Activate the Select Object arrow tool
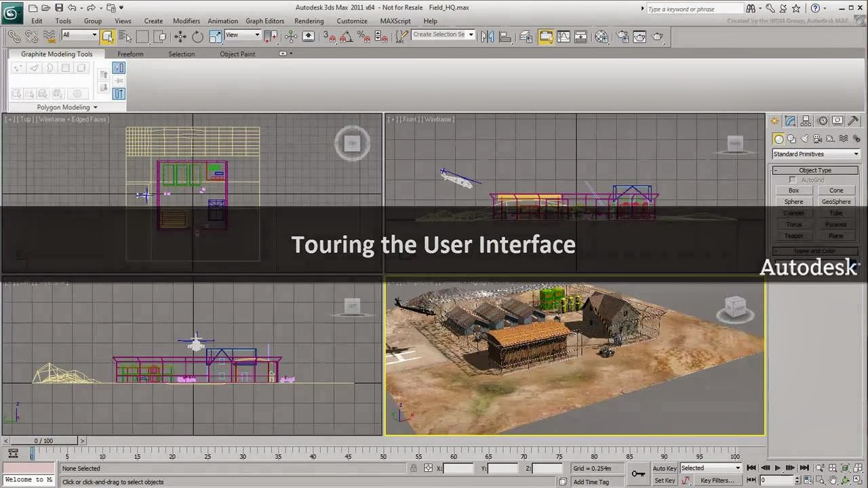Image resolution: width=868 pixels, height=488 pixels. 108,36
